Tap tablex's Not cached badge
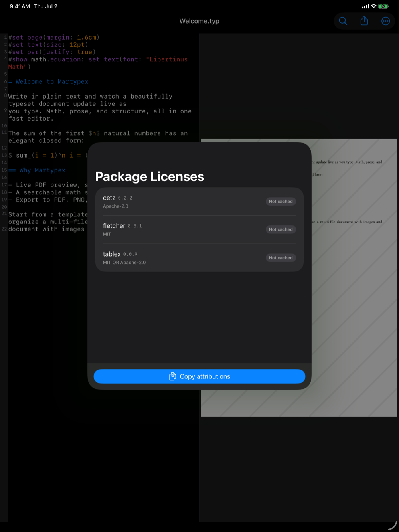399x532 pixels. coord(281,258)
